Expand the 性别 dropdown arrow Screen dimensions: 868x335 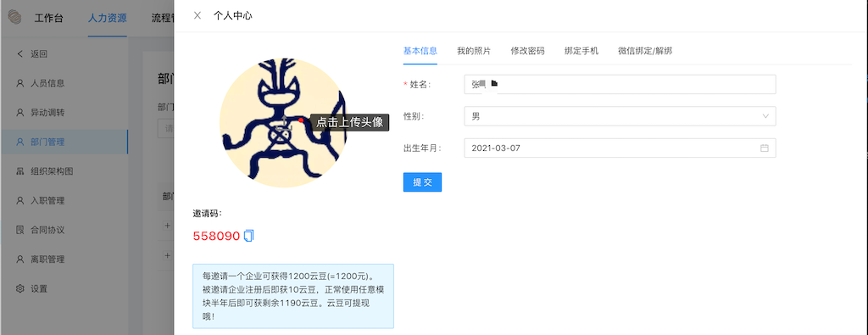click(765, 116)
